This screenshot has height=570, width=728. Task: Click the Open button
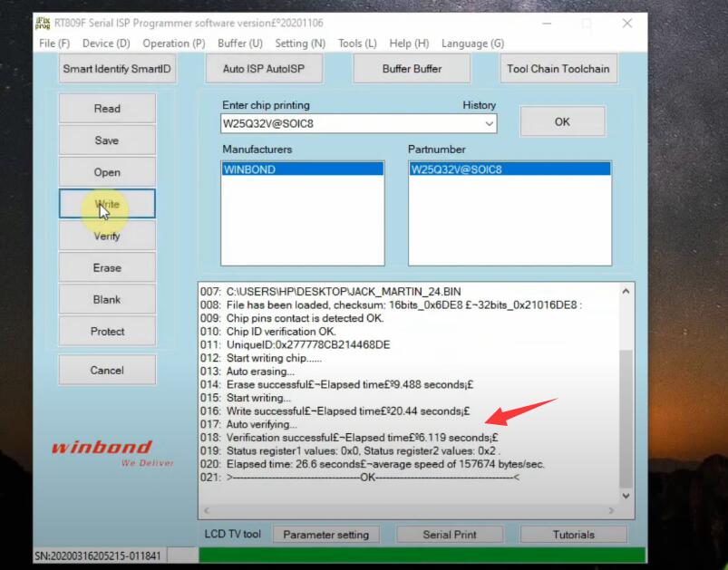coord(107,172)
